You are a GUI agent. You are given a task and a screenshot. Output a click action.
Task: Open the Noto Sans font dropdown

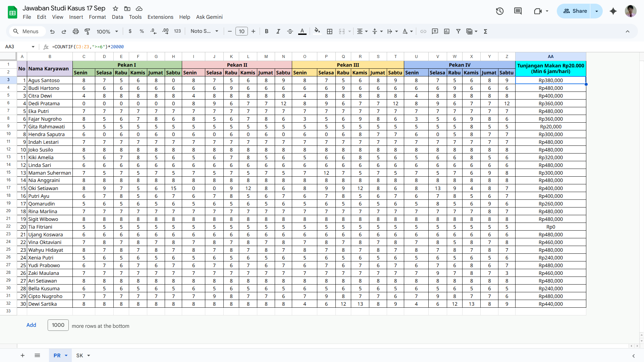pos(204,32)
